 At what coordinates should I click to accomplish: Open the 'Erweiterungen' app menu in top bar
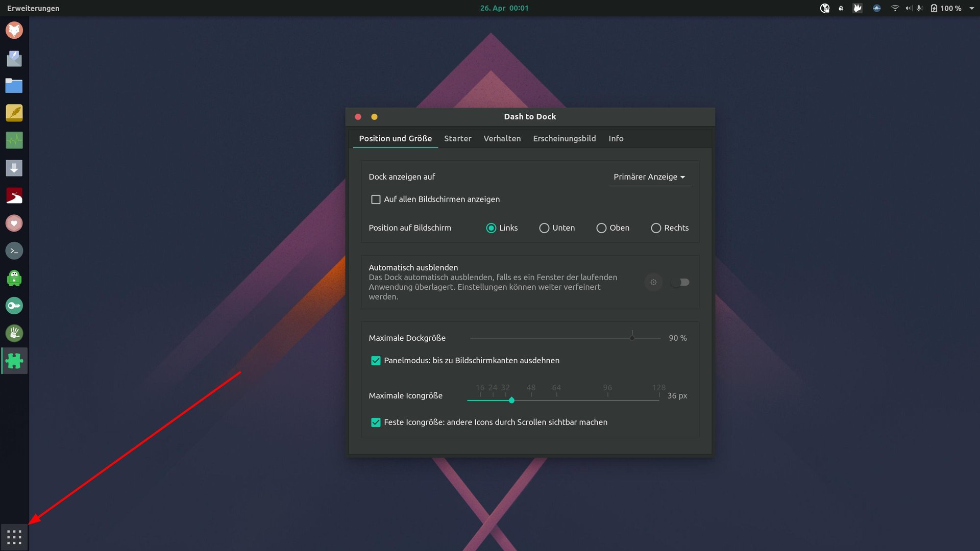coord(33,8)
